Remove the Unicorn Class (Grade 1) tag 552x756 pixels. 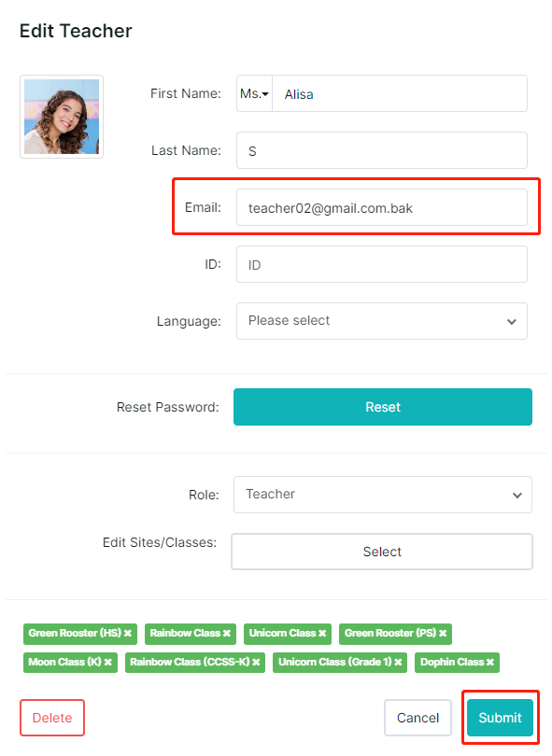pos(398,663)
